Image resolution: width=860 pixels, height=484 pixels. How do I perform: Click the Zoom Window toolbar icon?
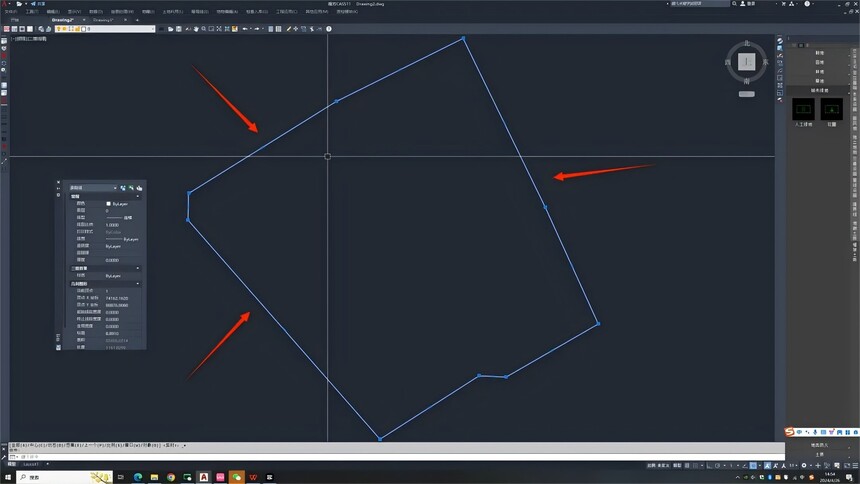(211, 29)
